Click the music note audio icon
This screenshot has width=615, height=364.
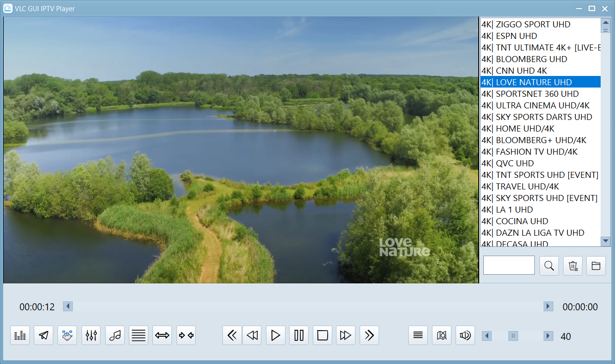(x=115, y=335)
